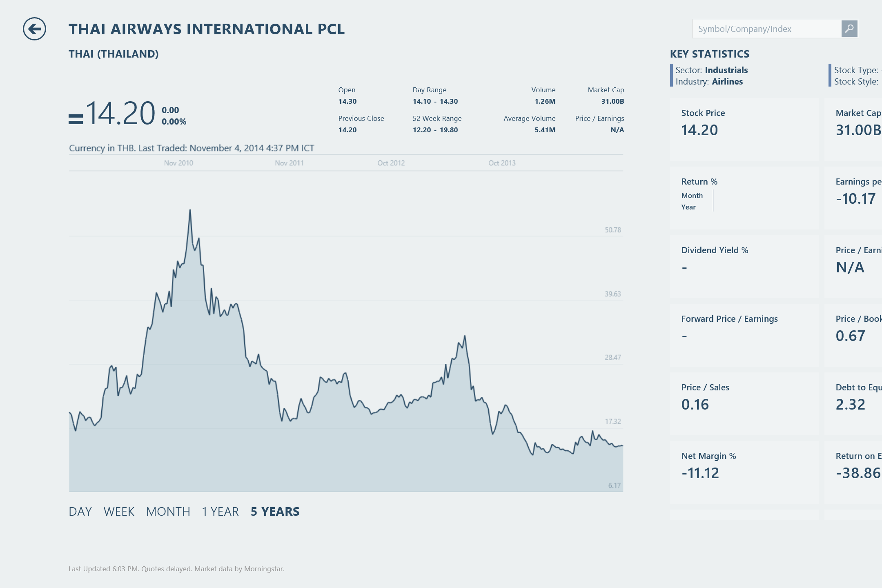Switch chart to 1 YEAR view
The width and height of the screenshot is (882, 588).
pos(220,511)
